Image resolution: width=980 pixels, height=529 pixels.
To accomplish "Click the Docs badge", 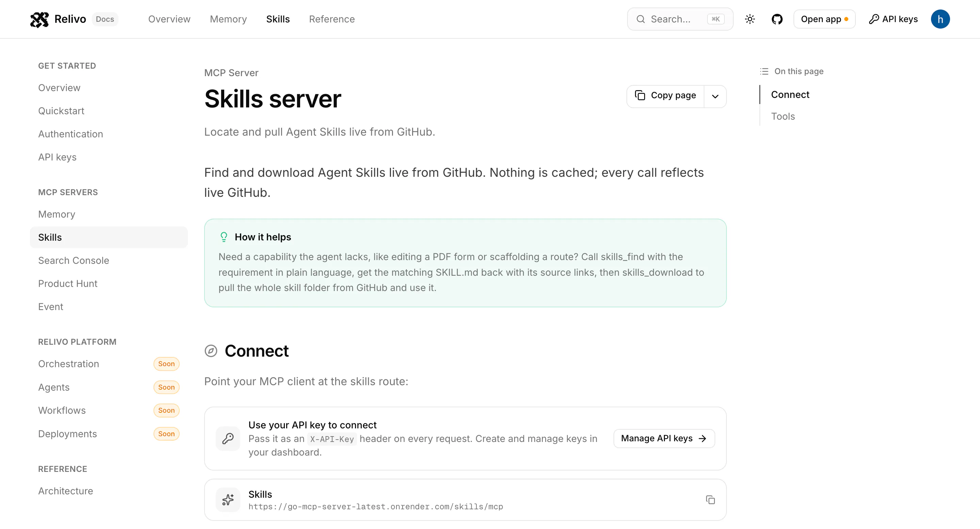I will [105, 19].
